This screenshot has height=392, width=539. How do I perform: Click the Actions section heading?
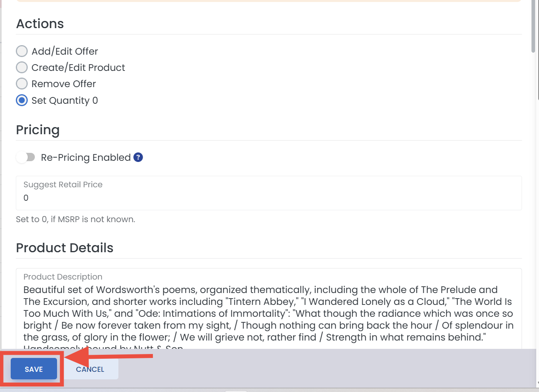[x=40, y=24]
